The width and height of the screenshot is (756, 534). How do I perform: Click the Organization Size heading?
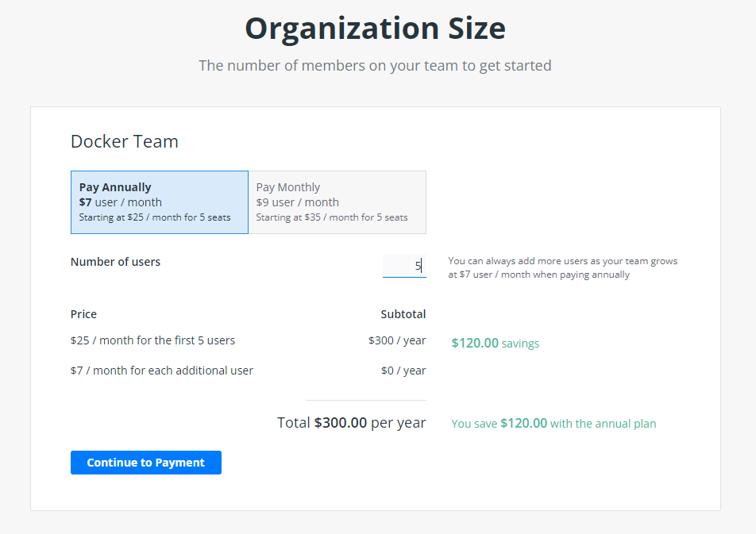(375, 29)
